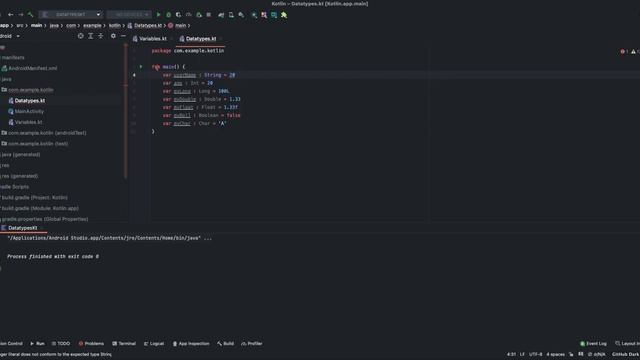
Task: Click the example breadcrumb segment
Action: click(x=92, y=25)
